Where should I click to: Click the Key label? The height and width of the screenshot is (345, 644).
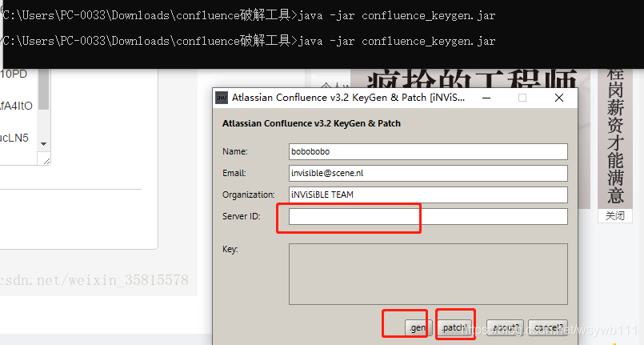(230, 249)
